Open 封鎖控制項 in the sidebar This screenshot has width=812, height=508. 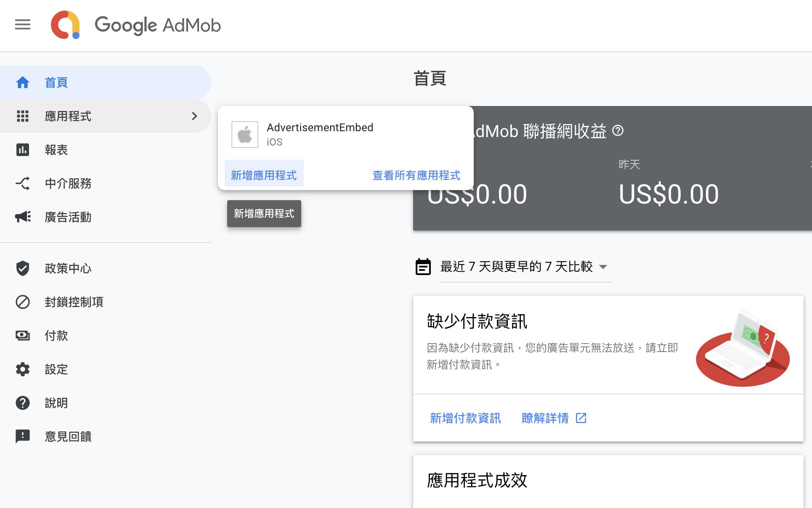tap(105, 302)
